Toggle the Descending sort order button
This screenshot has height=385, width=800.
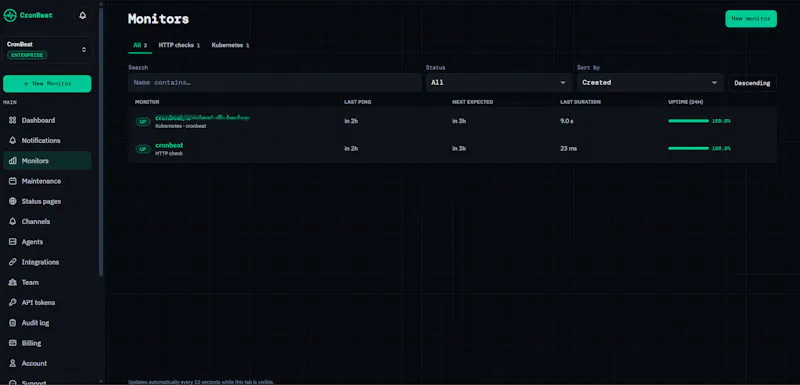753,83
